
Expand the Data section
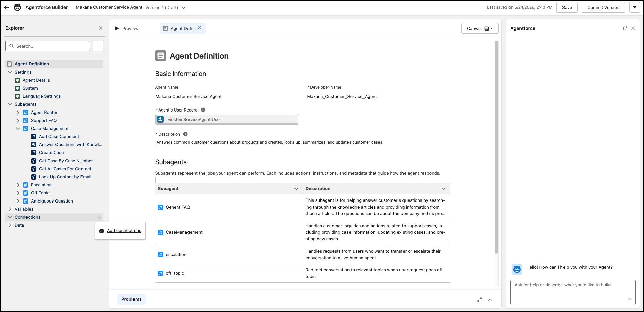click(x=10, y=225)
